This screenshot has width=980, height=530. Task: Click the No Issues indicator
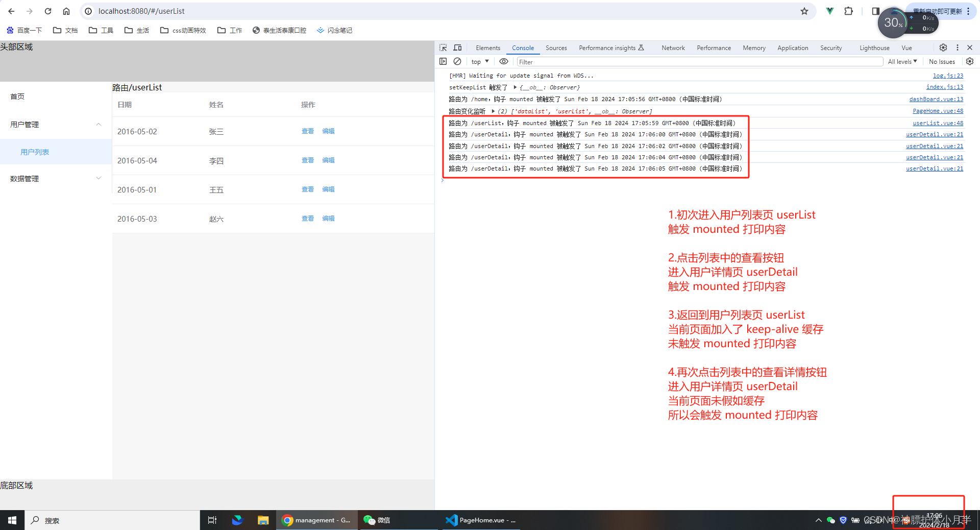click(942, 62)
